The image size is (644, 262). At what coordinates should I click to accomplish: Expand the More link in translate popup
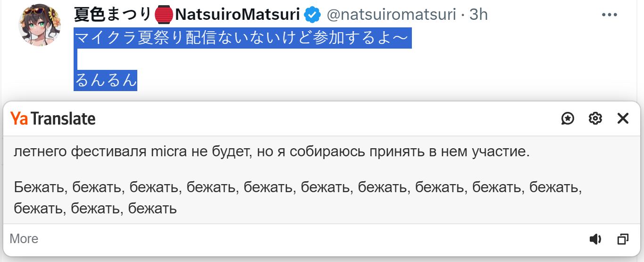pyautogui.click(x=24, y=239)
